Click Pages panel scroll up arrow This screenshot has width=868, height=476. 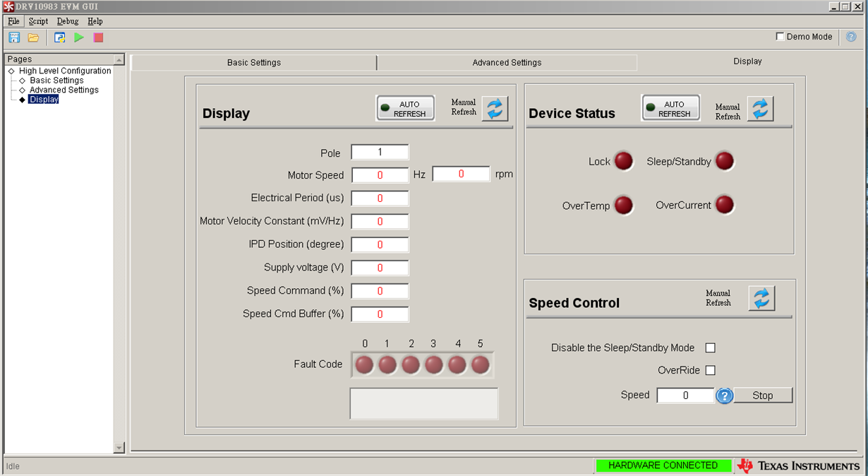tap(119, 60)
